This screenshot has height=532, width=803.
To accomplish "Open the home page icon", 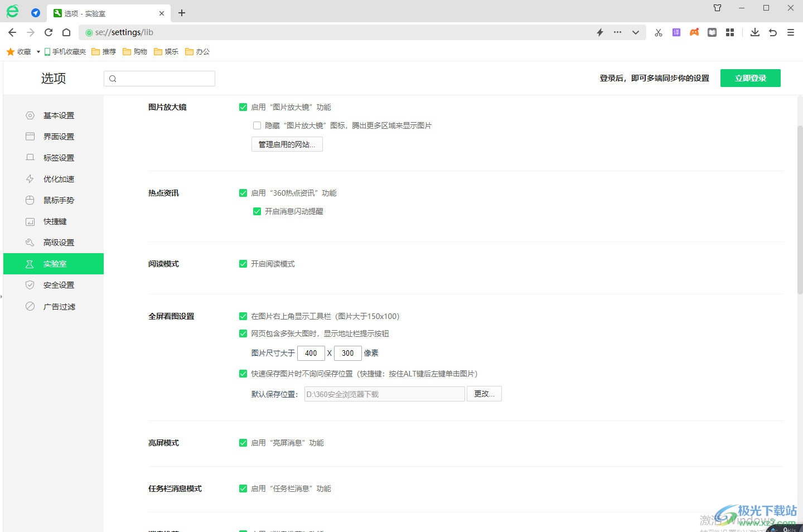I will point(66,32).
